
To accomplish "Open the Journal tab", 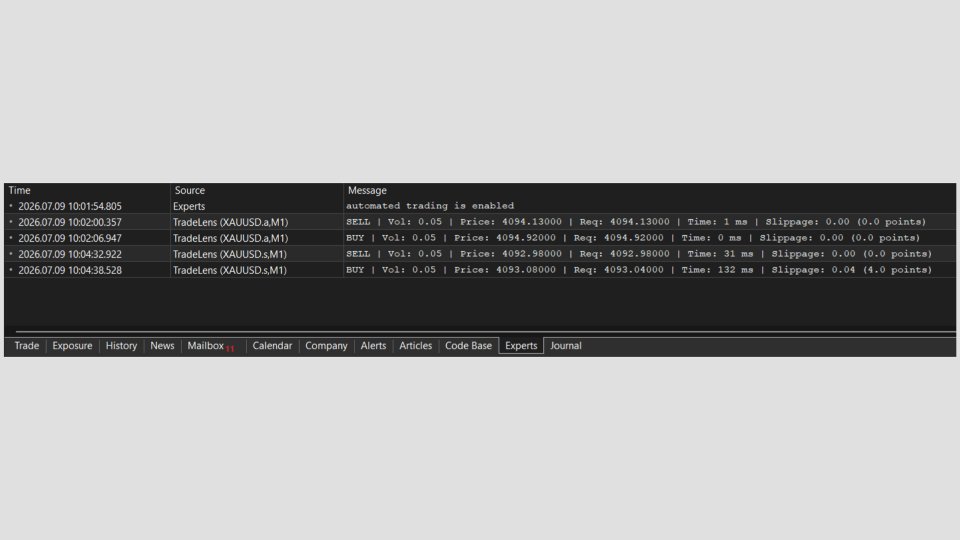I will pos(566,346).
